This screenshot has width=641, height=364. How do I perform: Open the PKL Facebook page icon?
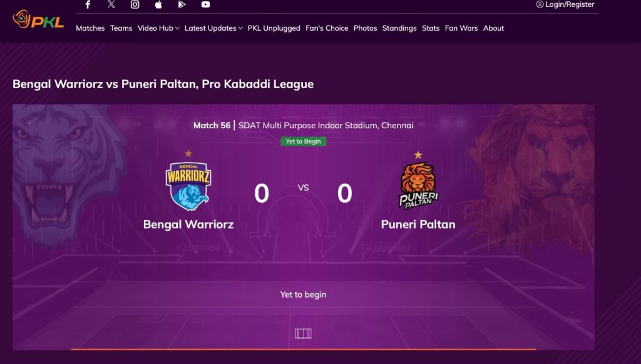88,4
